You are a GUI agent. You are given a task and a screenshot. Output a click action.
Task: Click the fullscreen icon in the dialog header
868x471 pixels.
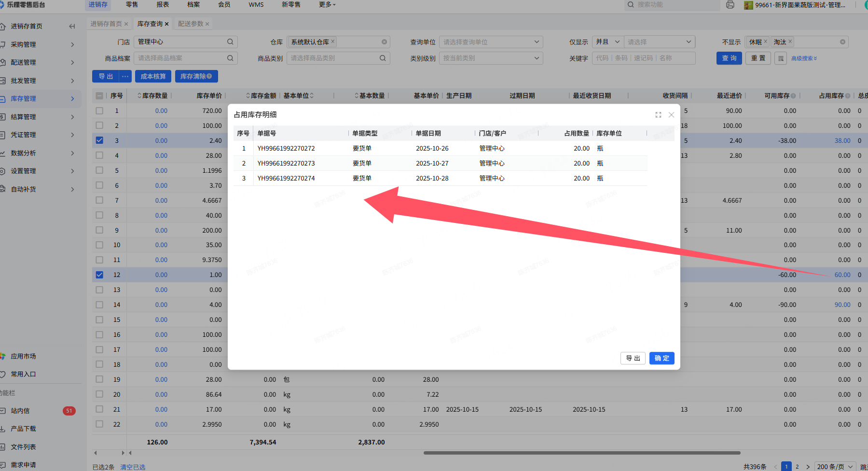[x=658, y=115]
